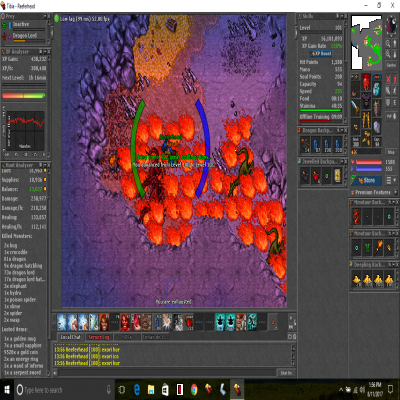Click the Chat On button
Image resolution: width=400 pixels, height=400 pixels.
[x=286, y=373]
